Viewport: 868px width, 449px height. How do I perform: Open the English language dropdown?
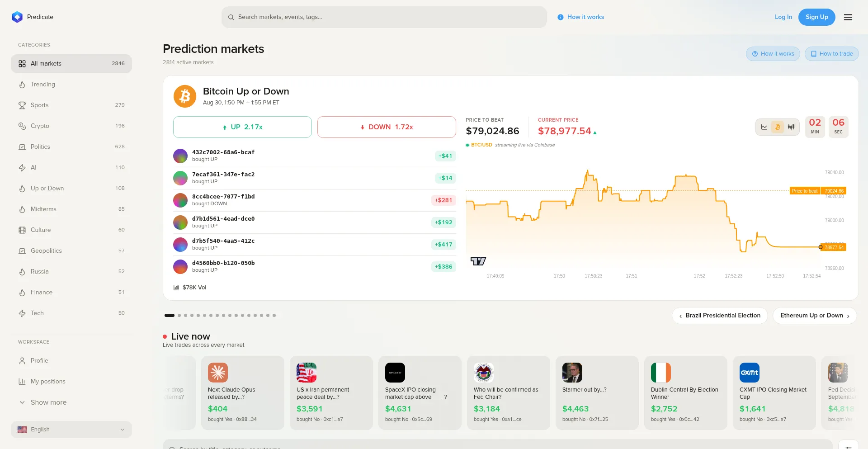coord(71,430)
